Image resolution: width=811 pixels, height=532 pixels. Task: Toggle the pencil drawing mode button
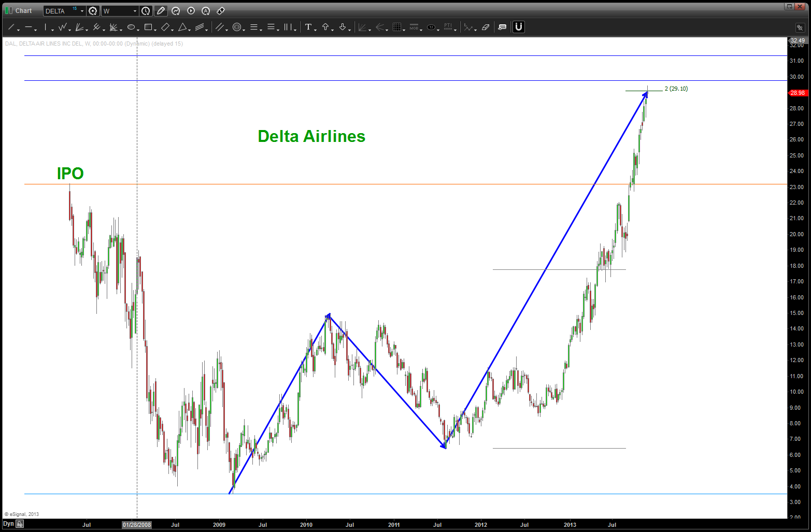pos(161,11)
